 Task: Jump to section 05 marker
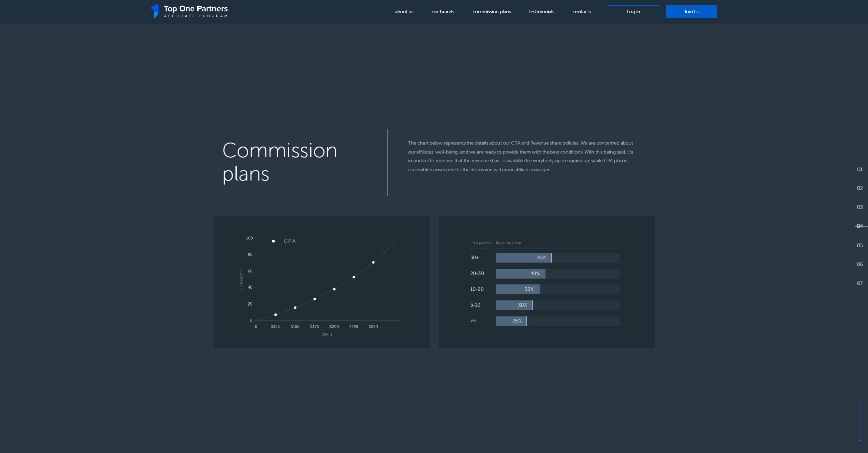coord(859,245)
